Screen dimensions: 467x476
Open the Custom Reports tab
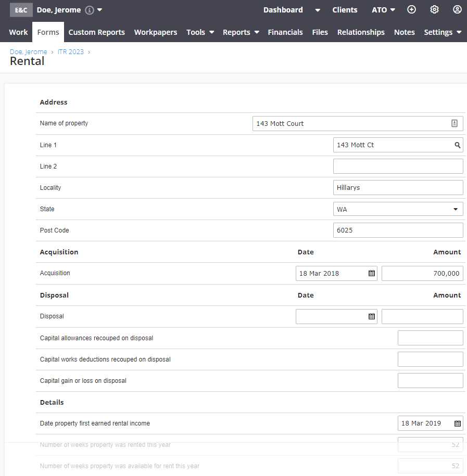(97, 32)
